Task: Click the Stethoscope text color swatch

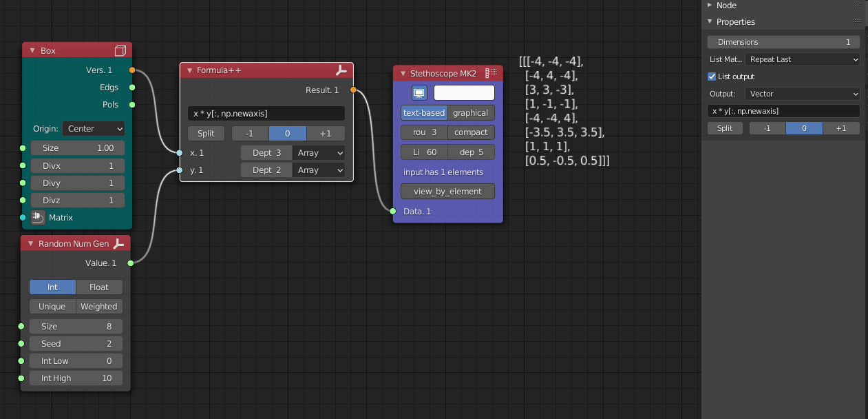Action: pyautogui.click(x=464, y=92)
